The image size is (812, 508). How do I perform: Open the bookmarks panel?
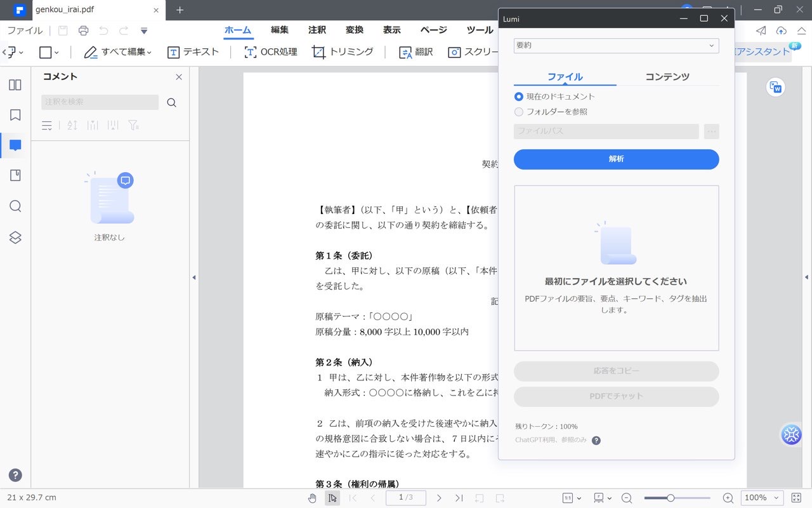(x=15, y=115)
